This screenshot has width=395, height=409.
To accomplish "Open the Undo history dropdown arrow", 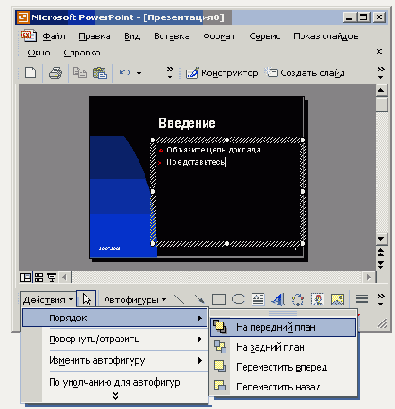I will [139, 73].
